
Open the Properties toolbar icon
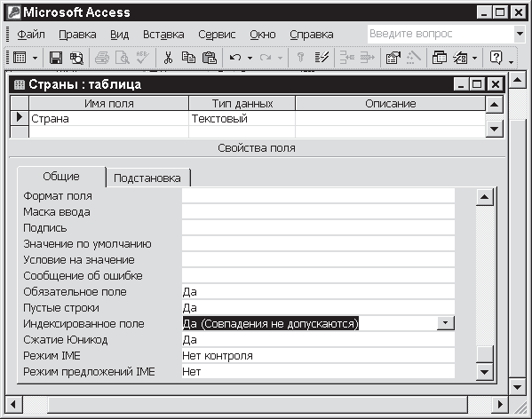pos(393,58)
